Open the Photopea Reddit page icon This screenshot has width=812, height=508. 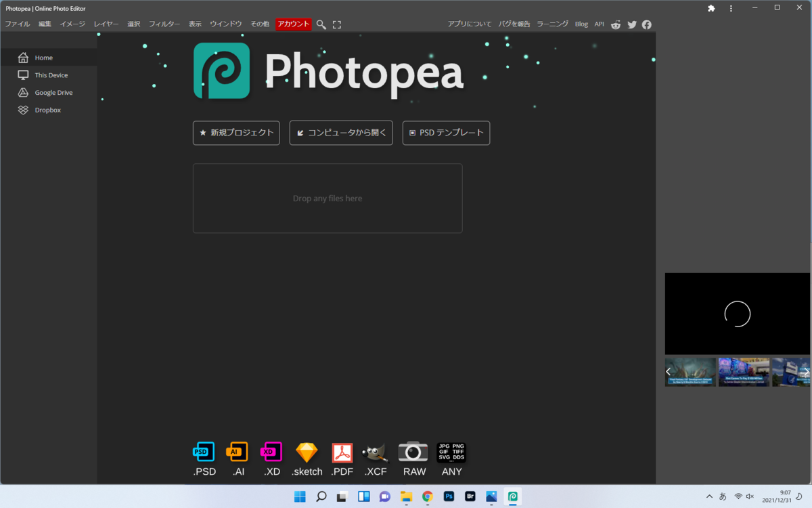click(x=616, y=24)
